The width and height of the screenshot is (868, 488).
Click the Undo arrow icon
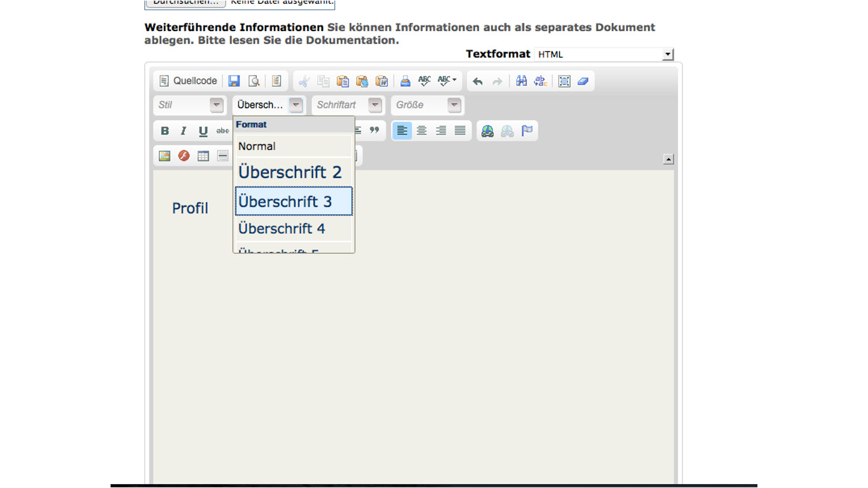coord(478,81)
